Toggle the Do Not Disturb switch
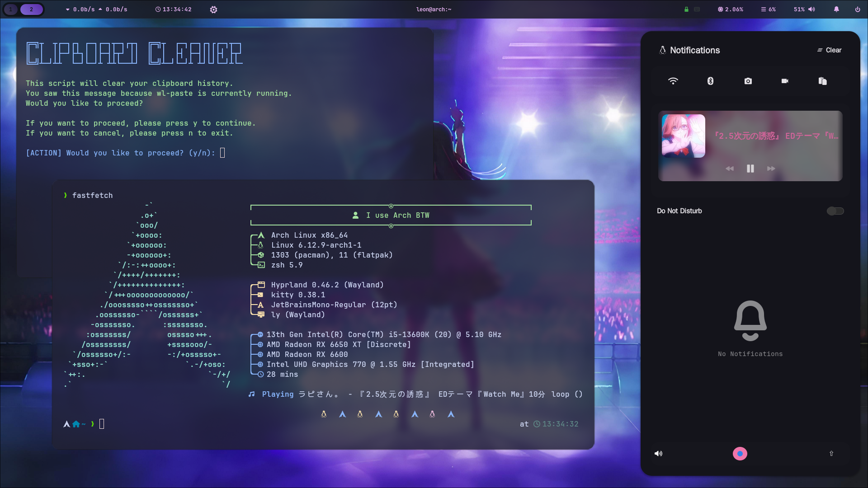868x488 pixels. 835,211
